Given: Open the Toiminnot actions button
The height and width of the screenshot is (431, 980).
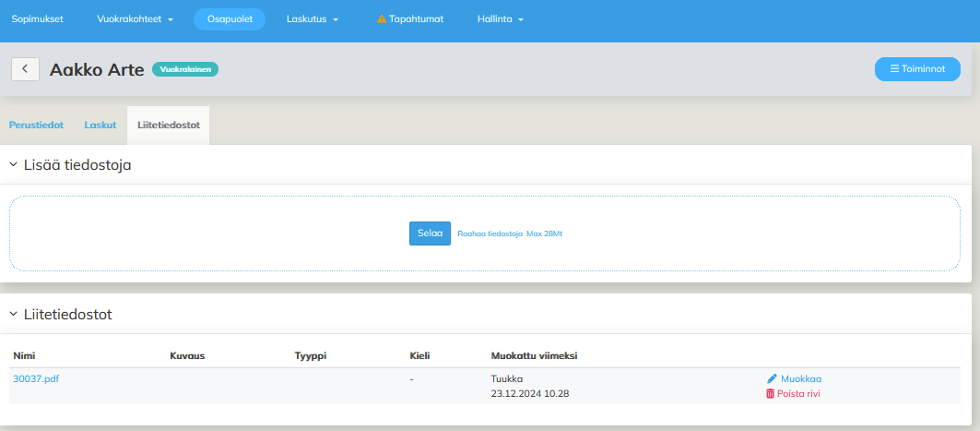Looking at the screenshot, I should pos(917,69).
